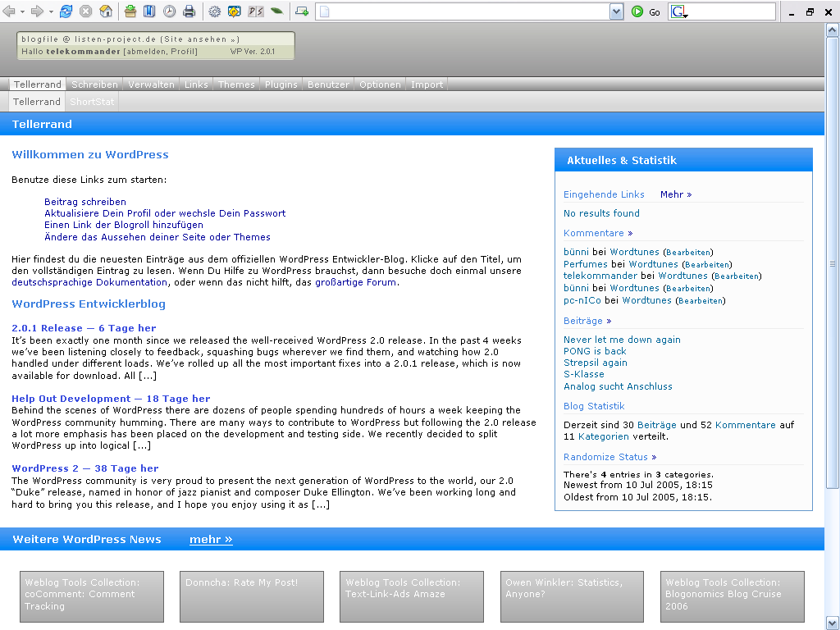Click the browser Back arrow
Viewport: 840px width, 630px height.
click(x=9, y=11)
